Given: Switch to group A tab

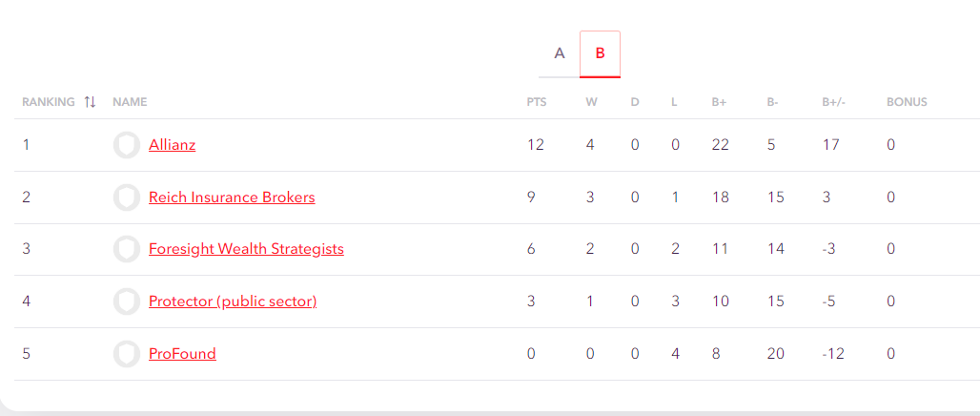Looking at the screenshot, I should [x=560, y=53].
